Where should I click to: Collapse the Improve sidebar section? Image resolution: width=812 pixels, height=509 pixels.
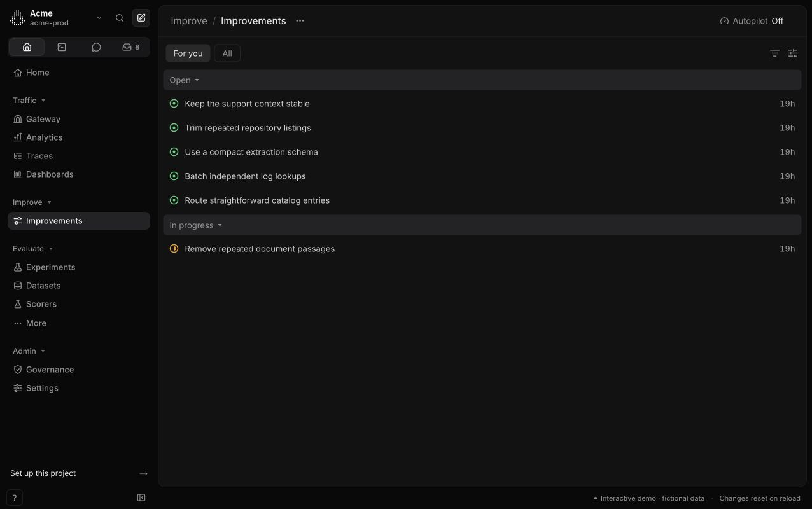[32, 202]
